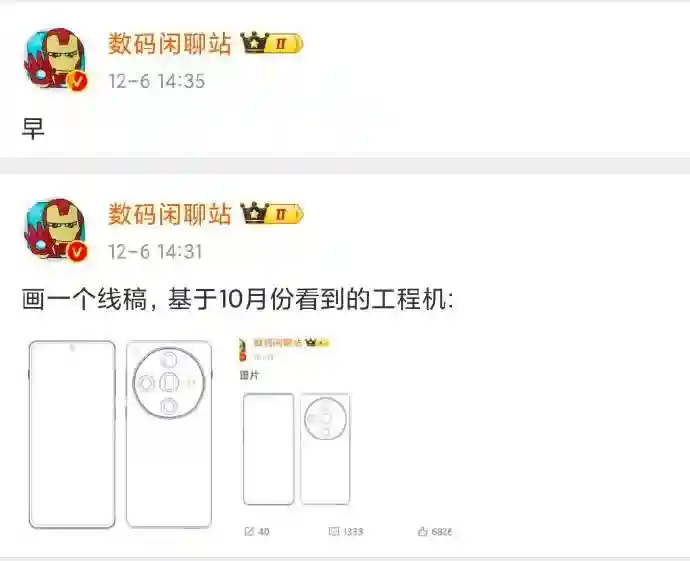
Task: Select the 12-6 14:31 timestamp
Action: point(155,252)
